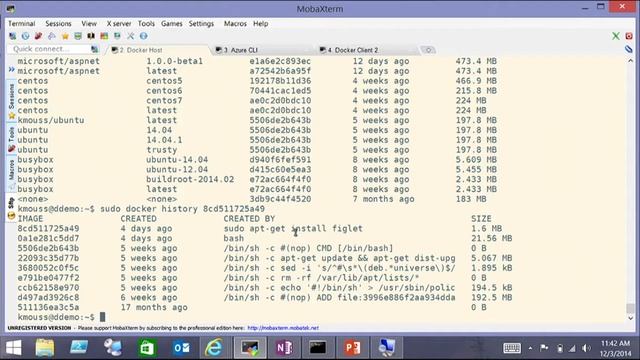Switch to the Docker Client 2 tab

click(367, 50)
